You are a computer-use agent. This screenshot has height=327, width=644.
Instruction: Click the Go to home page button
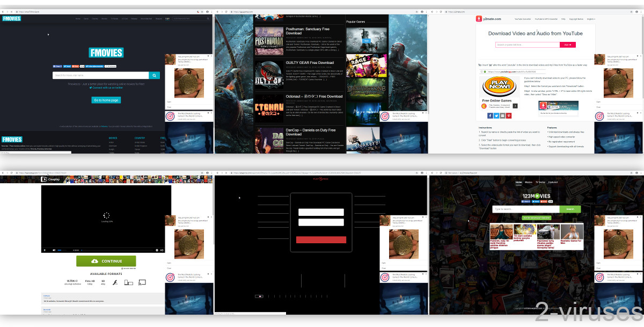point(106,100)
